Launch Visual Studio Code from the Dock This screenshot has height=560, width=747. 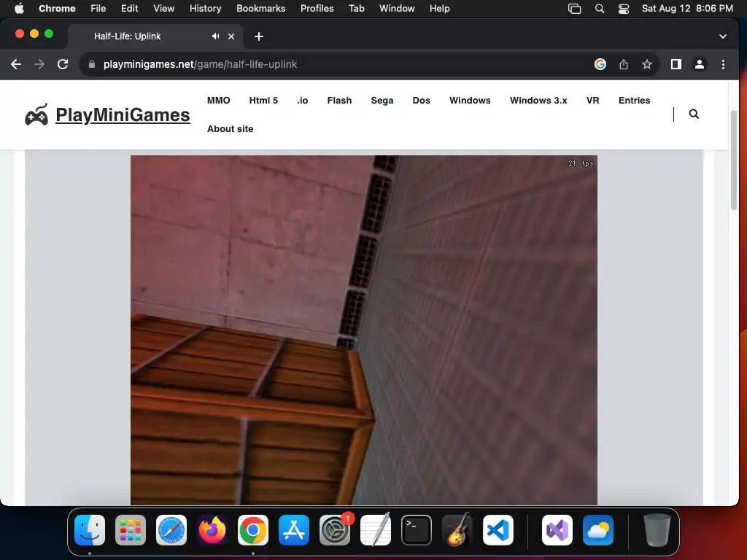coord(498,530)
